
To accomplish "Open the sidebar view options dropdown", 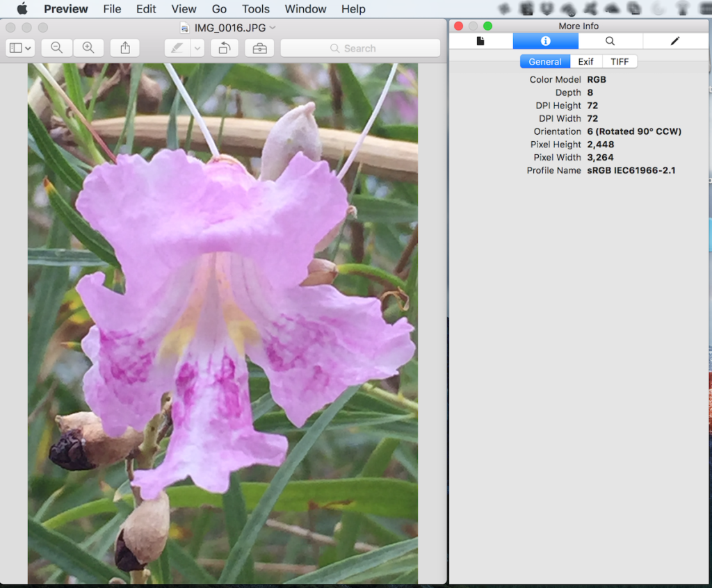I will pyautogui.click(x=20, y=47).
